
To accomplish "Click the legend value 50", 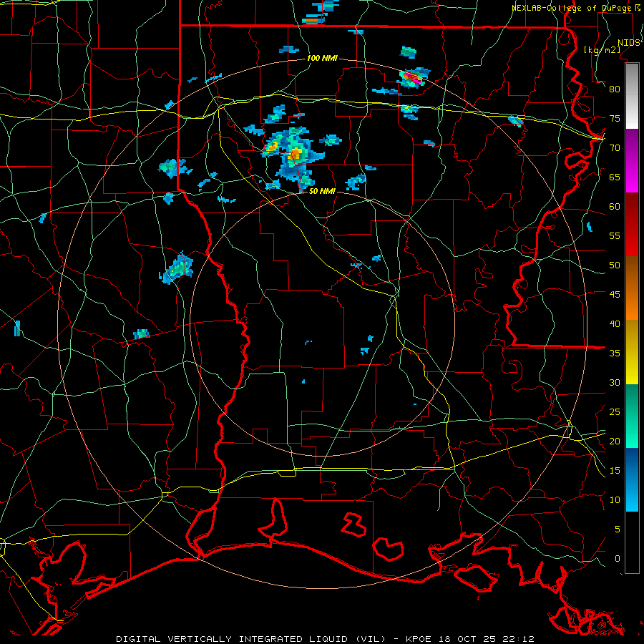I will 615,265.
